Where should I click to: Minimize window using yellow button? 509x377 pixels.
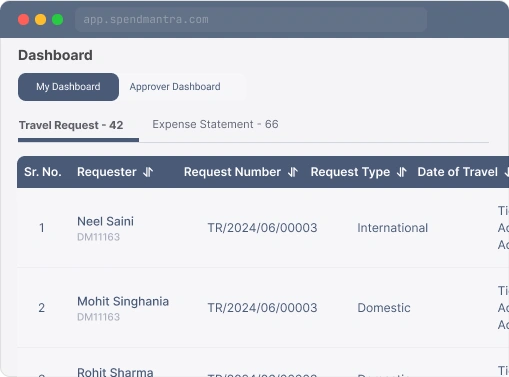(41, 19)
